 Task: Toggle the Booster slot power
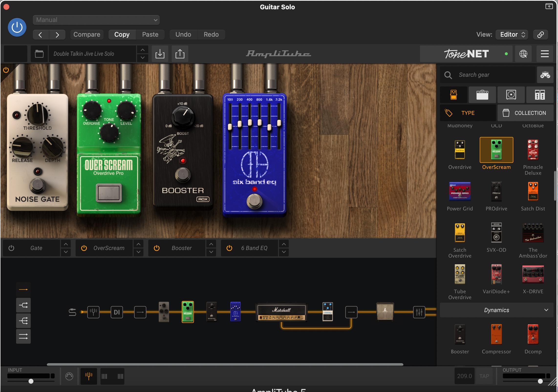coord(157,248)
